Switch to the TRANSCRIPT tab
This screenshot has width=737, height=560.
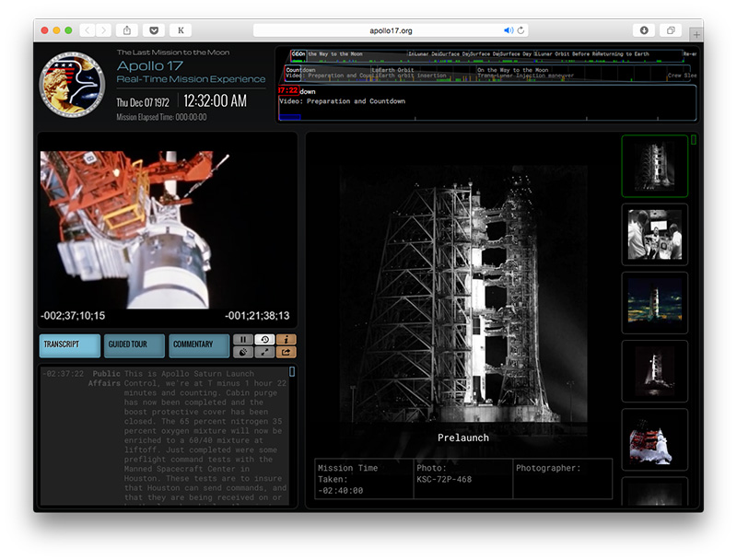tap(70, 345)
